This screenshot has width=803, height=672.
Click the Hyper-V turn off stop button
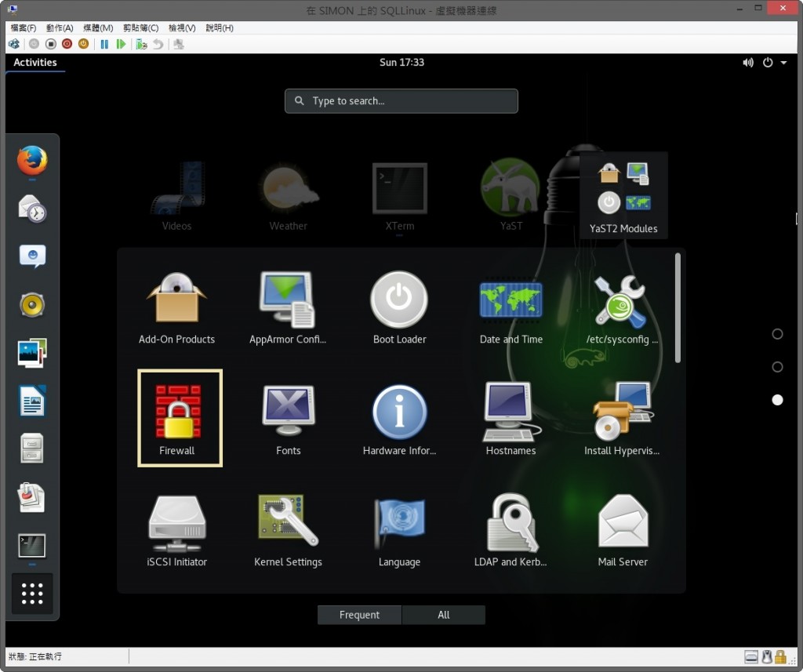tap(50, 44)
